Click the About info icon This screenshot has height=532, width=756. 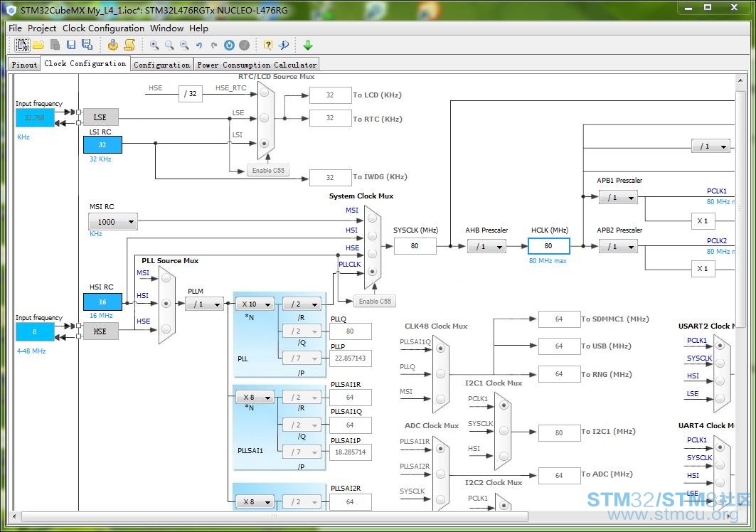pyautogui.click(x=284, y=45)
